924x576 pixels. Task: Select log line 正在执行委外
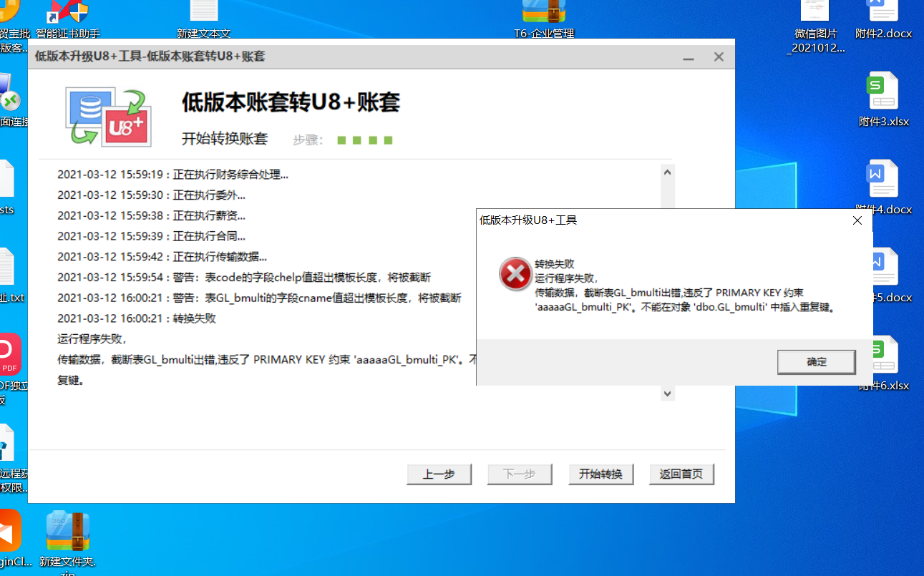[151, 195]
